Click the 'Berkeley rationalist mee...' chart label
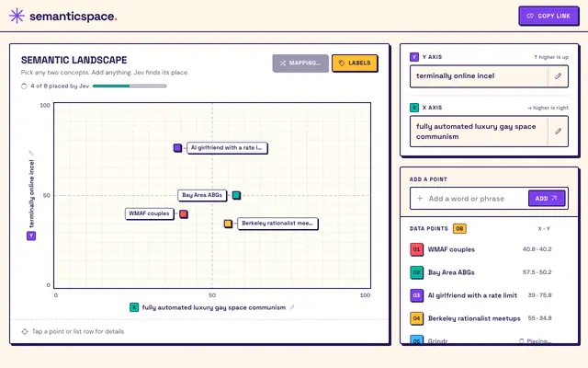Image resolution: width=588 pixels, height=368 pixels. (277, 224)
